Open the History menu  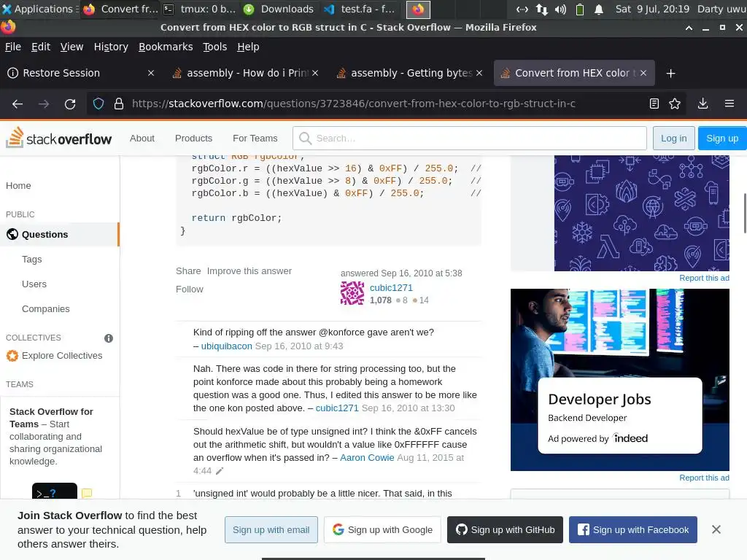111,47
